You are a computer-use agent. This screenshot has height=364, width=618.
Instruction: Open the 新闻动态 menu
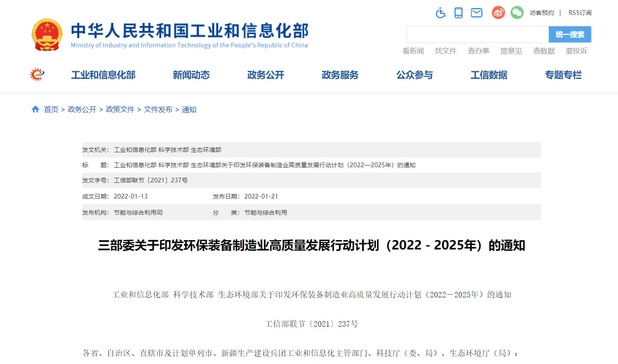[x=191, y=75]
